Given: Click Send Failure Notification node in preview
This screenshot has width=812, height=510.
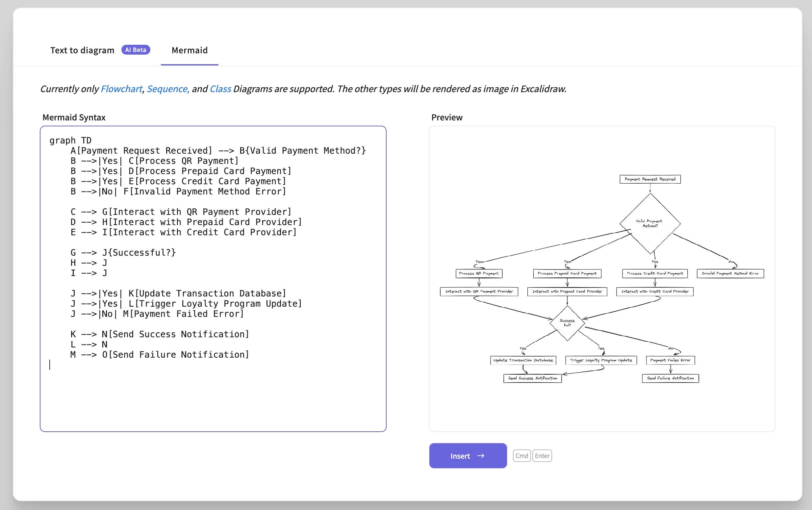Looking at the screenshot, I should [670, 378].
